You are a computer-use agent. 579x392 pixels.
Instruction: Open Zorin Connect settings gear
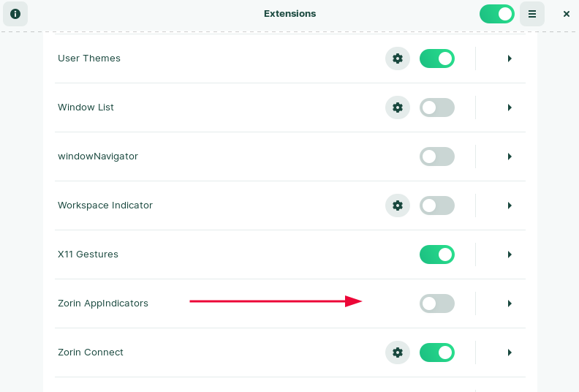pyautogui.click(x=398, y=353)
